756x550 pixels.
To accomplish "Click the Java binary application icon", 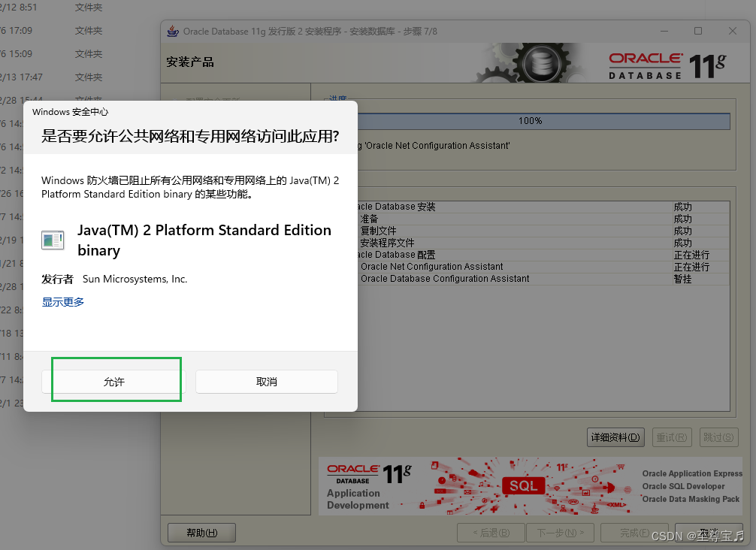I will point(53,240).
